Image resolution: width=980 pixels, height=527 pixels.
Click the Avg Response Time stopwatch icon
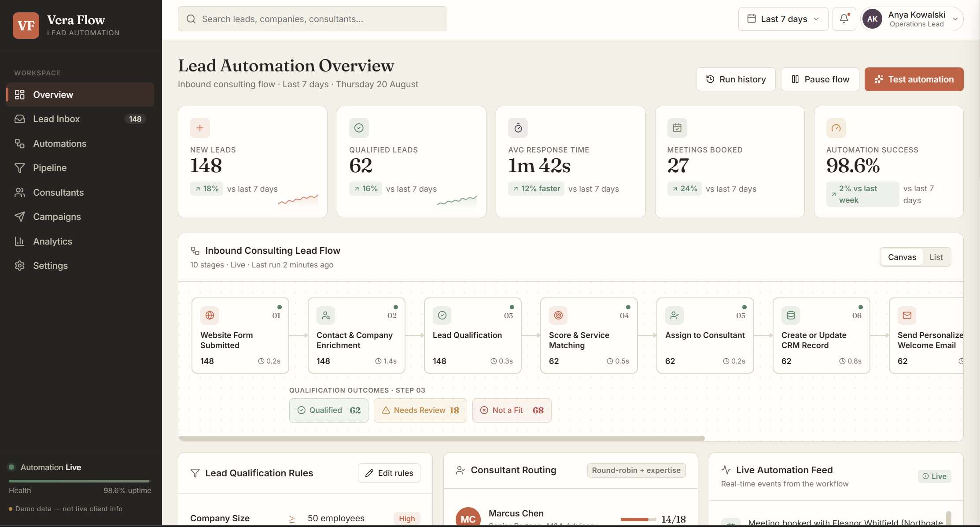coord(518,128)
